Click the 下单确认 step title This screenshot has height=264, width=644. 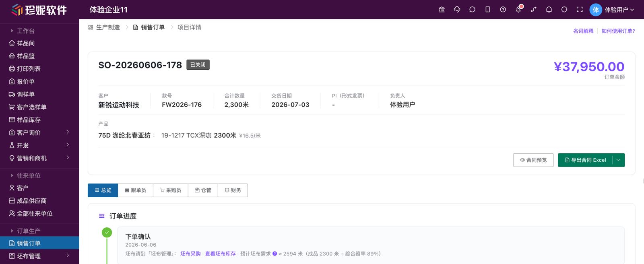pos(138,237)
